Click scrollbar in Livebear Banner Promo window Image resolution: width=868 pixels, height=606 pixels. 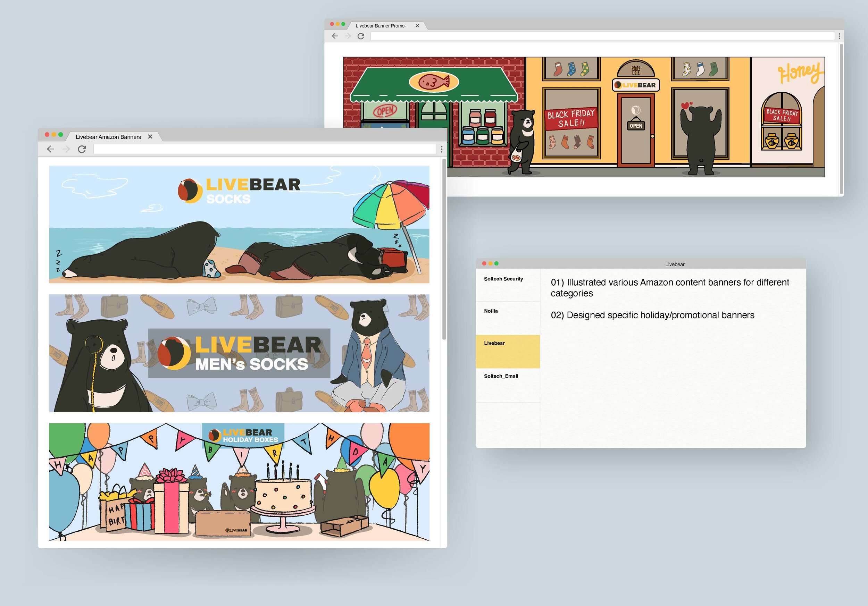(841, 119)
